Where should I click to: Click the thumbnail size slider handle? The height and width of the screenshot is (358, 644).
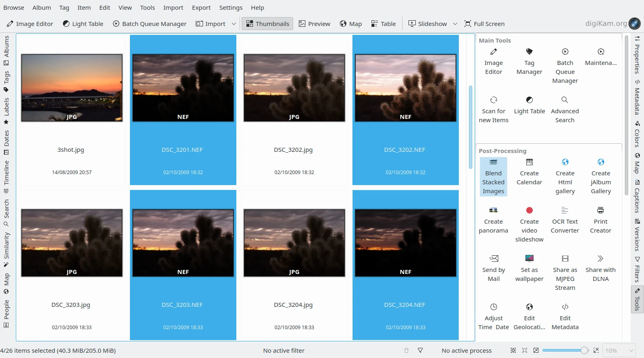584,350
